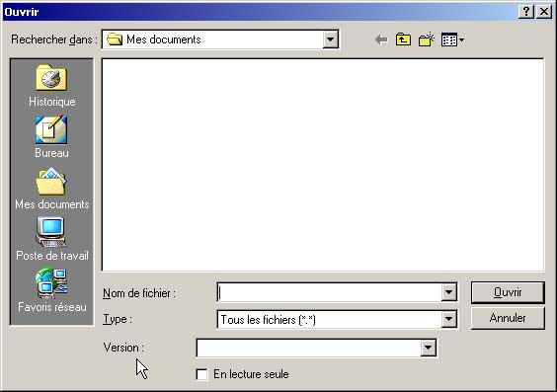Expand the Version dropdown arrow
This screenshot has width=557, height=392.
429,348
